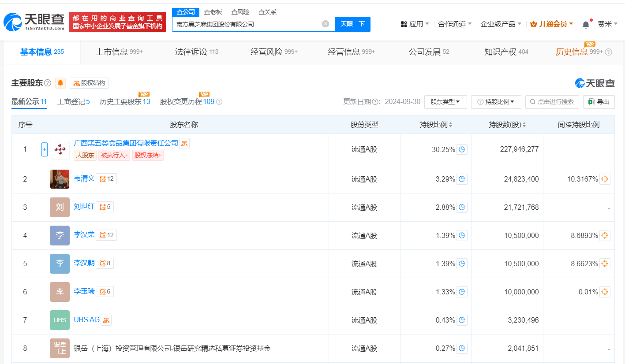The width and height of the screenshot is (625, 364).
Task: Select the 历史主要股东 sub-tab
Action: [x=125, y=102]
